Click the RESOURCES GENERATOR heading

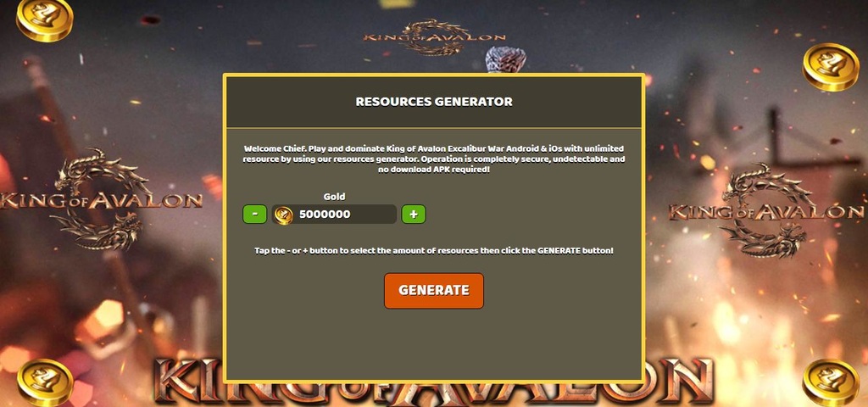434,102
